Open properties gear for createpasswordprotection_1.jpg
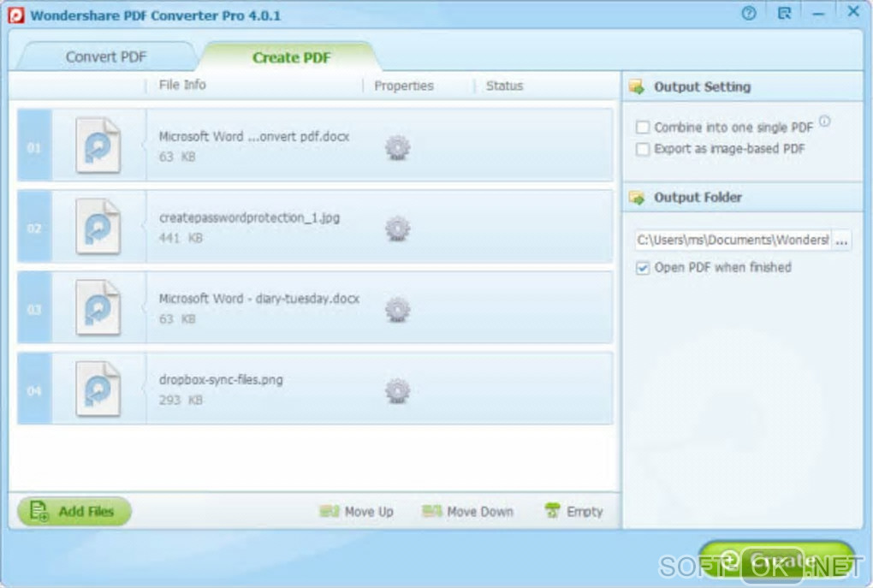 (x=397, y=229)
